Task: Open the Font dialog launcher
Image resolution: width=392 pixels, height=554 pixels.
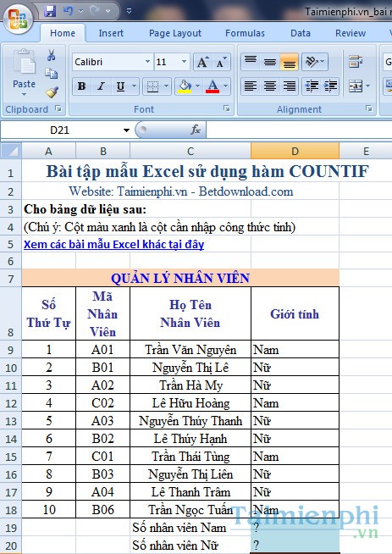Action: click(x=227, y=108)
